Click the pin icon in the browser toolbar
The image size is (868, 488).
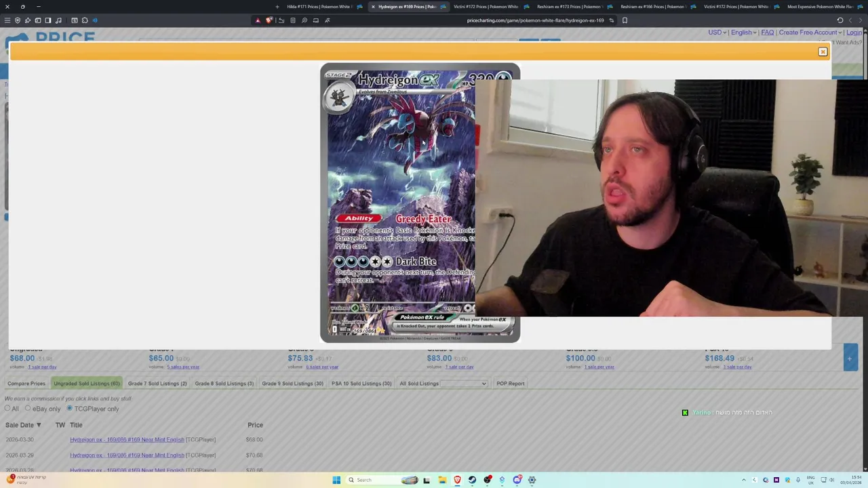click(27, 20)
